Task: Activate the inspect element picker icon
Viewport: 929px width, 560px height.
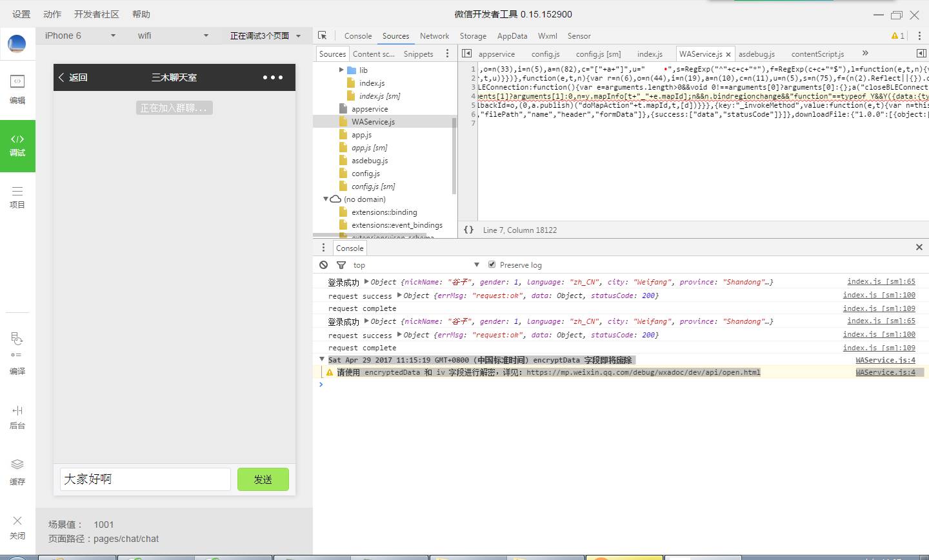Action: [x=323, y=36]
